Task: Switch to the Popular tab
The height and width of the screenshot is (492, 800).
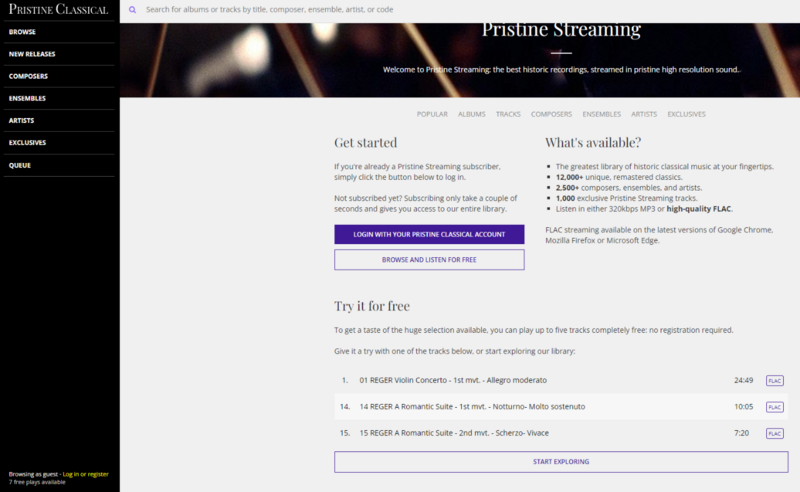Action: point(432,114)
